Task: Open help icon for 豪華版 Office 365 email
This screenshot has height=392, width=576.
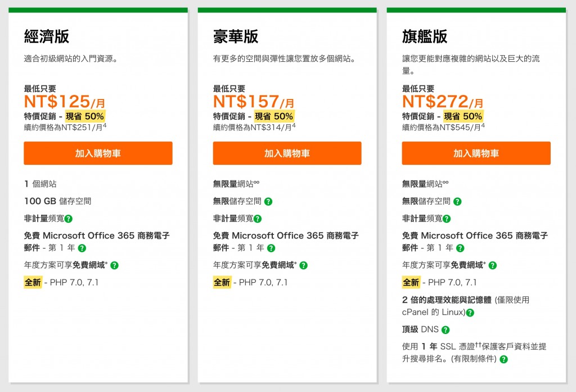Action: click(271, 248)
